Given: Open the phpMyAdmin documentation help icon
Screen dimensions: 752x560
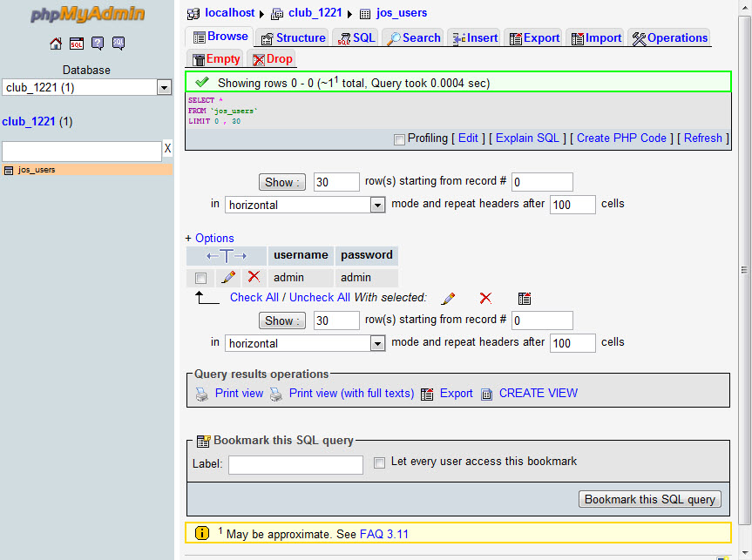Looking at the screenshot, I should tap(98, 44).
